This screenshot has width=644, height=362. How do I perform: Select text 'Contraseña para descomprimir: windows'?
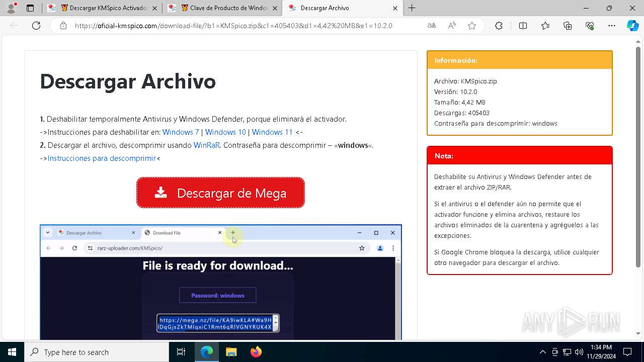point(496,123)
